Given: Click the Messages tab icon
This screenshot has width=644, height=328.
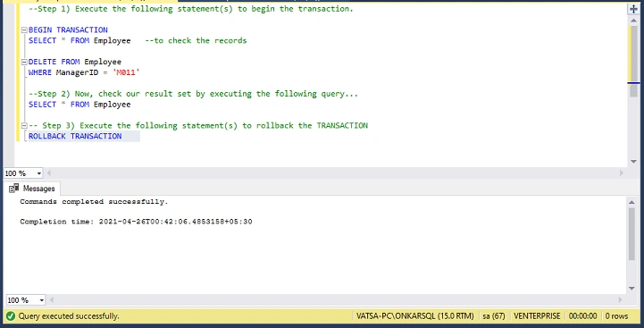Looking at the screenshot, I should tap(14, 189).
